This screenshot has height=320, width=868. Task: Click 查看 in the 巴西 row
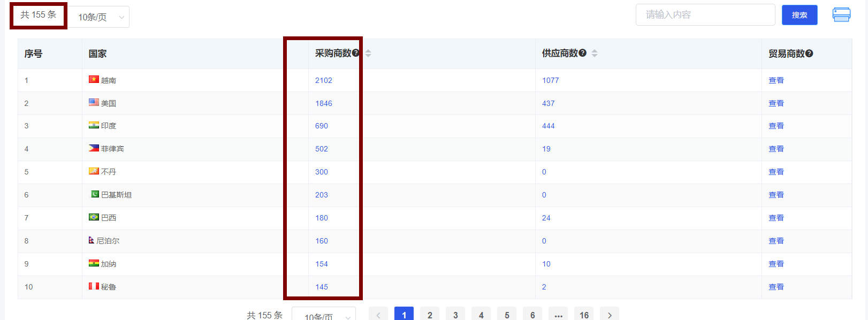(x=776, y=218)
